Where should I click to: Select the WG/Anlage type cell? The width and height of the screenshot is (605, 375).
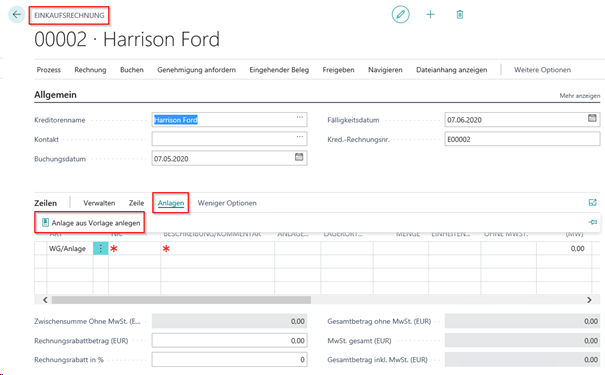(x=70, y=248)
